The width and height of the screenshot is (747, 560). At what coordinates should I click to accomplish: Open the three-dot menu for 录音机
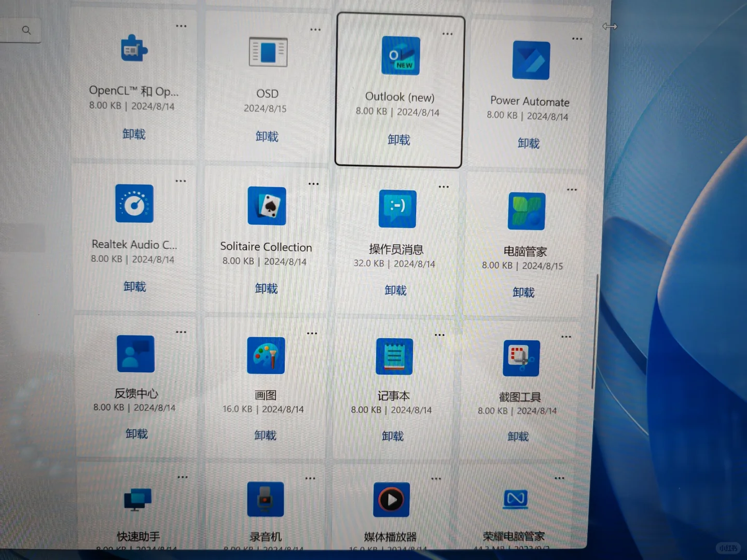310,478
